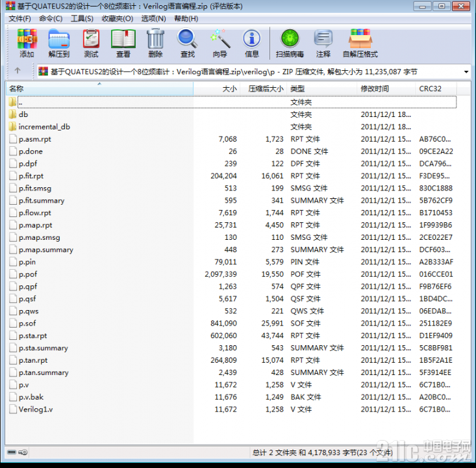Click the Test (测试) toolbar icon
476x468 pixels.
91,42
